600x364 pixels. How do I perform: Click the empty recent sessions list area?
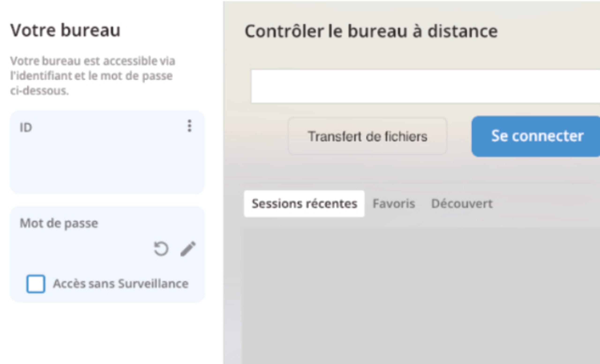421,296
